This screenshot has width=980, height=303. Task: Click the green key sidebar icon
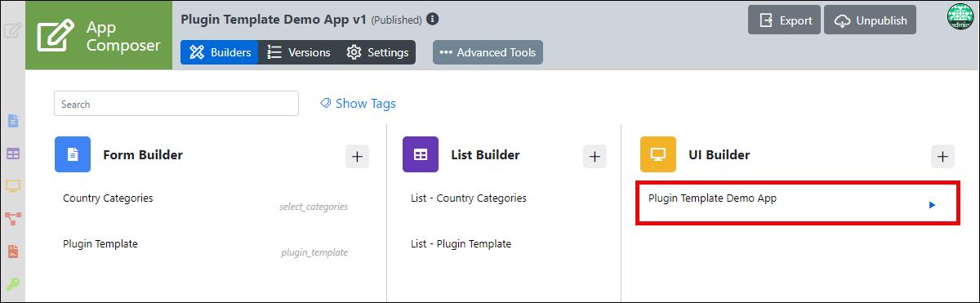coord(13,284)
